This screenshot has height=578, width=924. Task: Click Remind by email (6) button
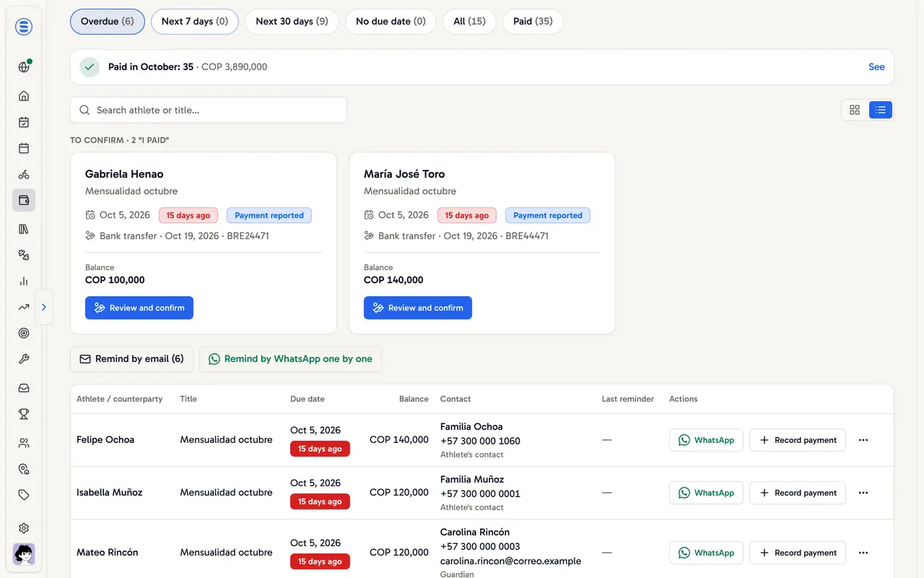pos(131,359)
